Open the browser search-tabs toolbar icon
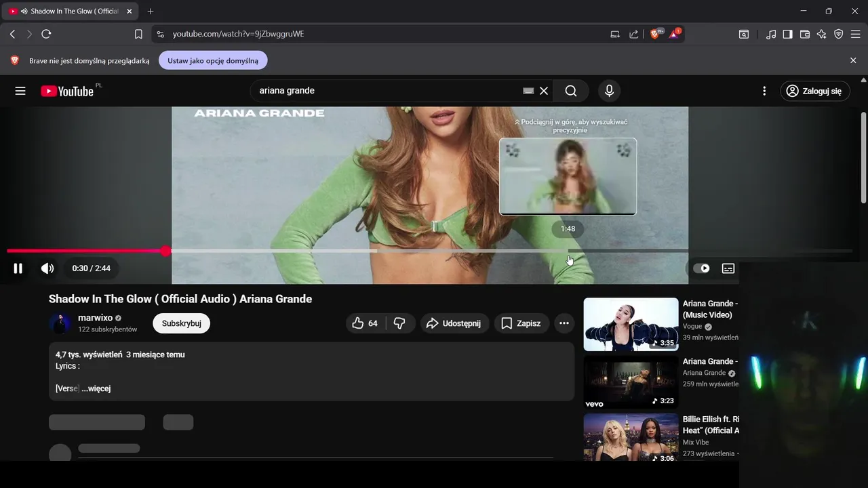This screenshot has height=488, width=868. 744,34
